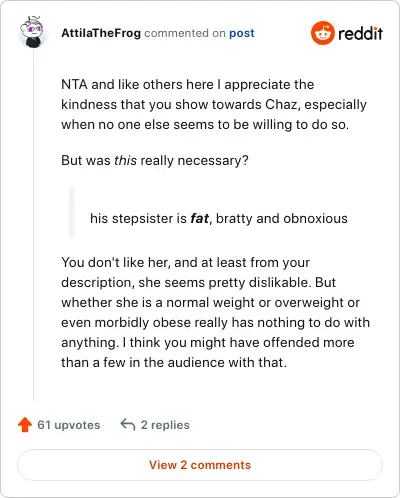
Task: Click the italic word "this"
Action: click(125, 160)
